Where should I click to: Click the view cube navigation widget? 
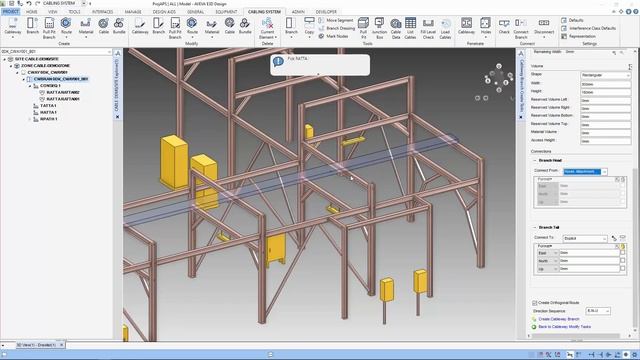click(x=498, y=78)
